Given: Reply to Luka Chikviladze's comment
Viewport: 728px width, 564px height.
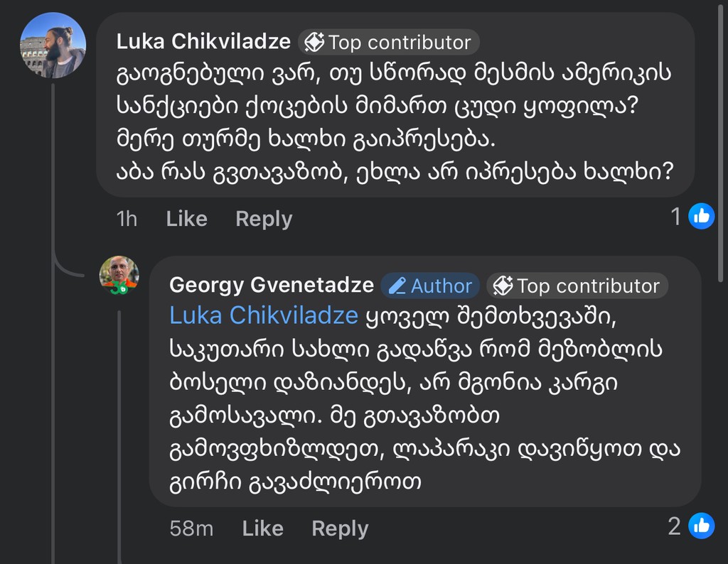Looking at the screenshot, I should click(264, 219).
